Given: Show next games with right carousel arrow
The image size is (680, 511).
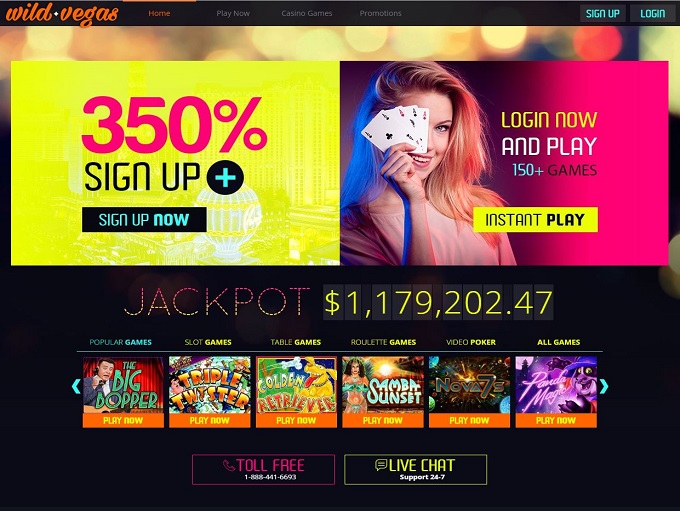Looking at the screenshot, I should [x=604, y=386].
